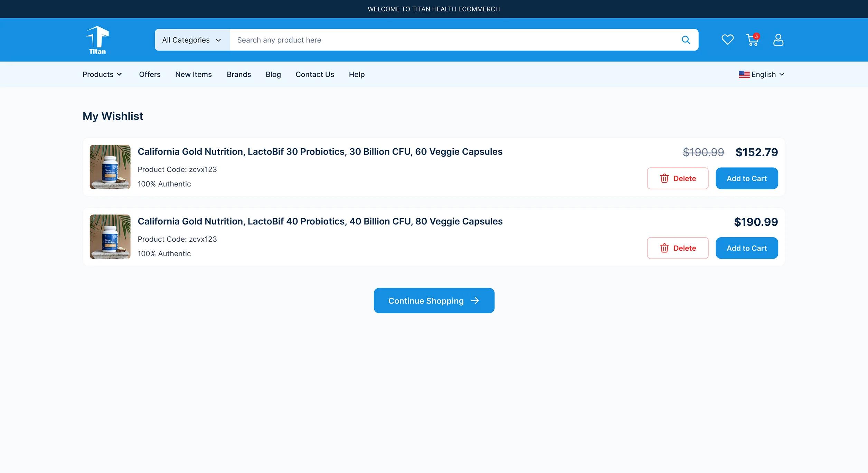Click Continue Shopping button
Screen dimensions: 868x473
pyautogui.click(x=434, y=300)
